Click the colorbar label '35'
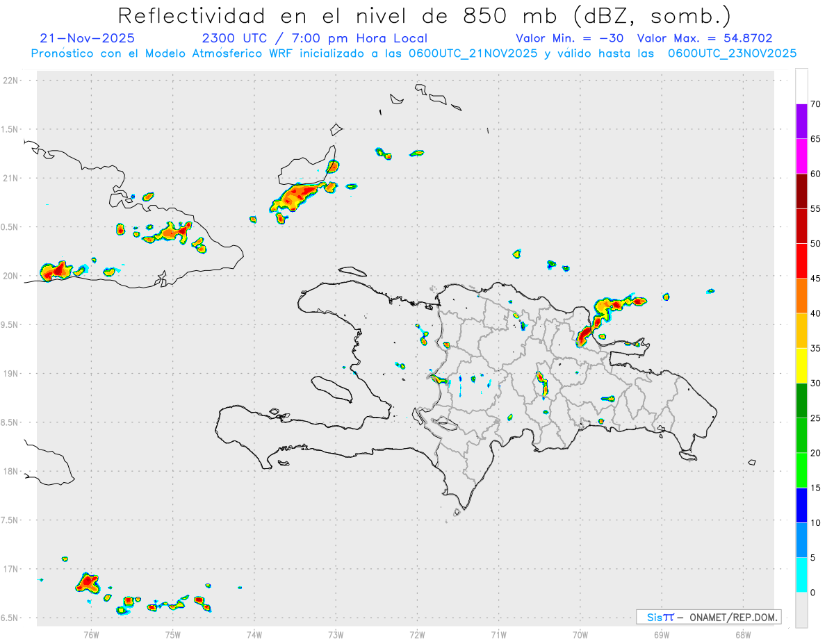834x644 pixels. 815,348
